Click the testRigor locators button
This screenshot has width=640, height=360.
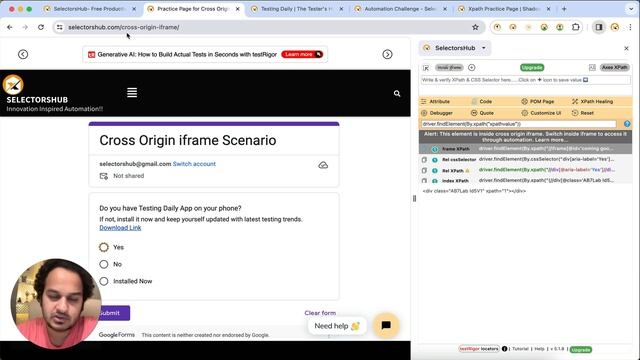pos(479,349)
